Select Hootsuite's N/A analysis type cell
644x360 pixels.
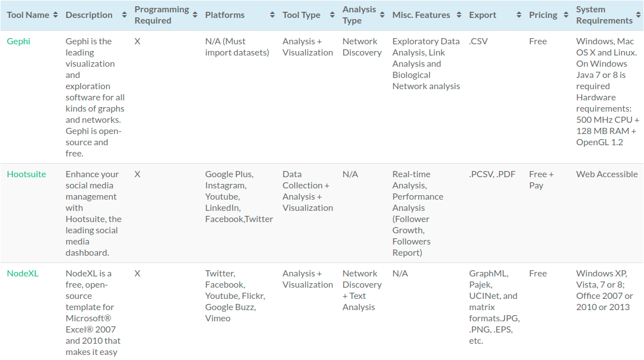click(350, 174)
